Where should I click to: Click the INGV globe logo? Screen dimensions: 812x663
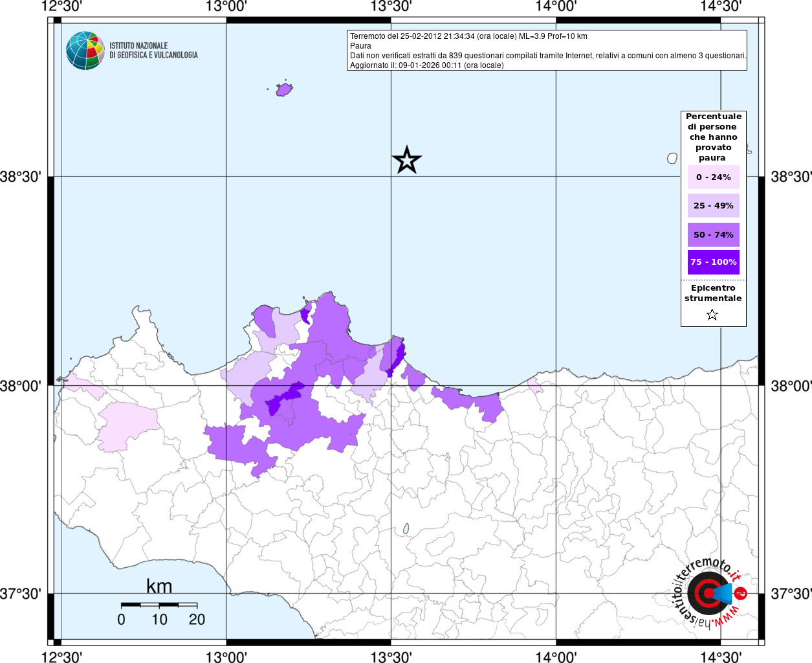coord(85,51)
